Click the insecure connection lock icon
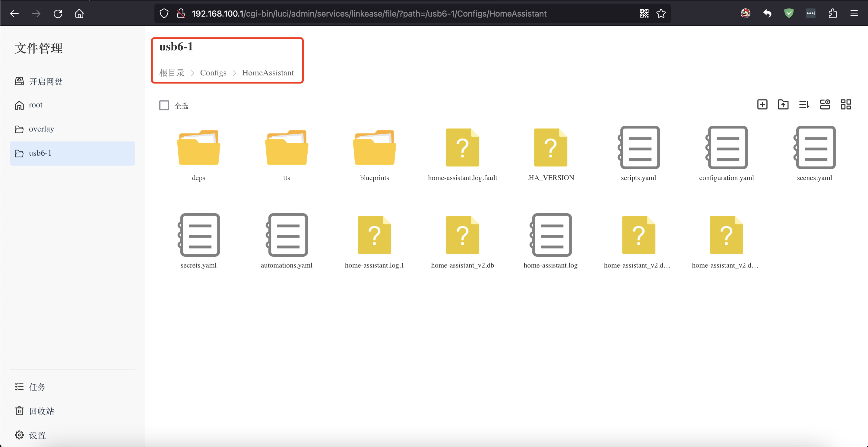The image size is (868, 447). click(181, 14)
